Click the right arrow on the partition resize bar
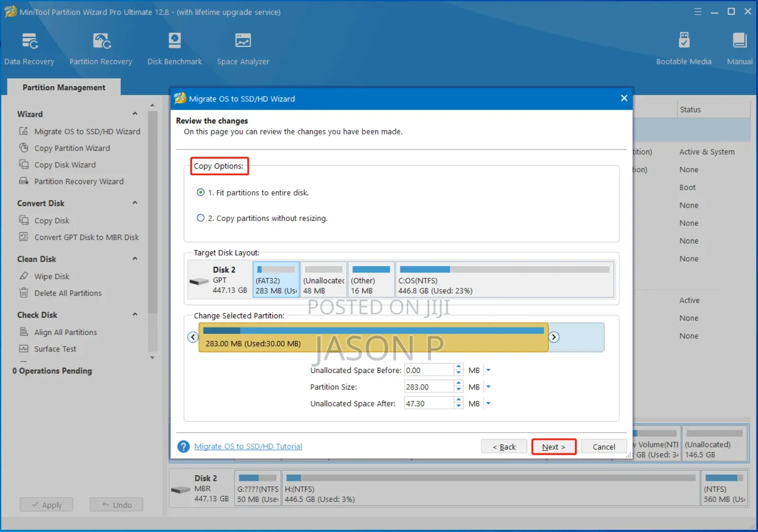Screen dimensions: 758x532 [x=554, y=337]
